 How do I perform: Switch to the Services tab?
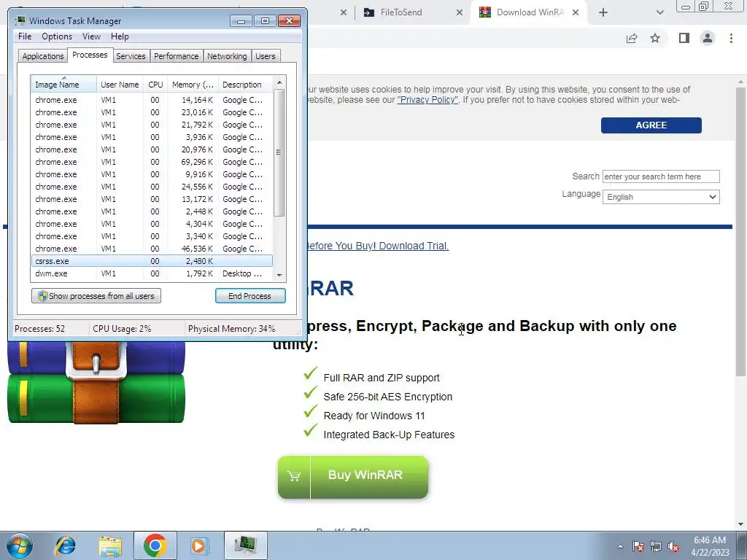pos(131,56)
